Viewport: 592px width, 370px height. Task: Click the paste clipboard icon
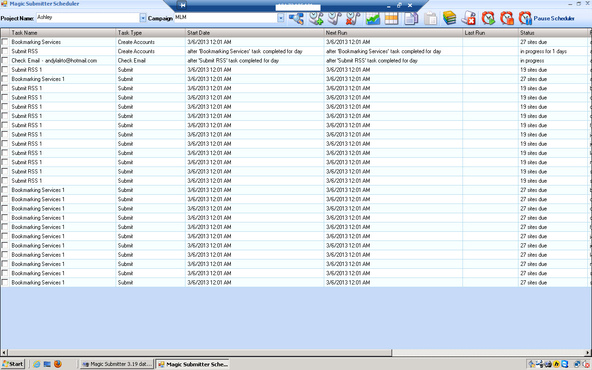click(x=430, y=18)
